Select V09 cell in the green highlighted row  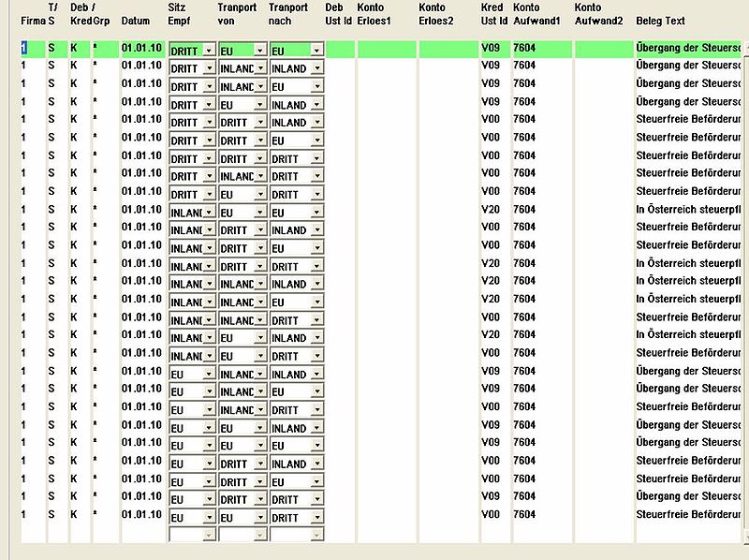[491, 48]
